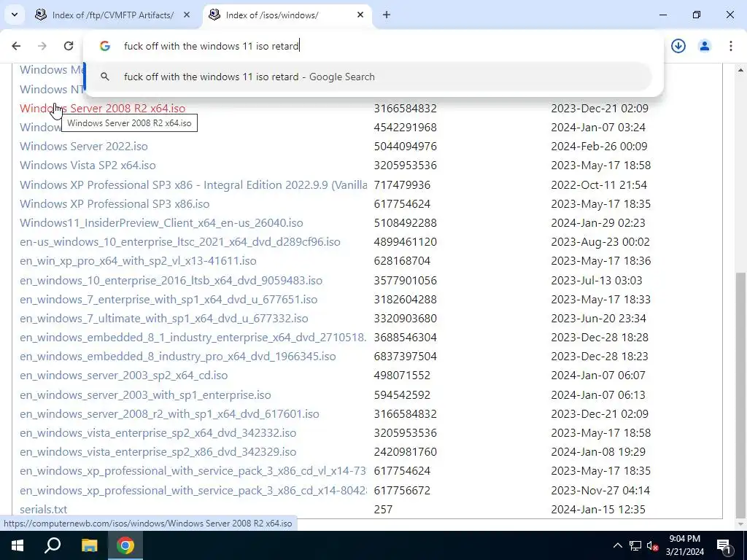Open the tab search chevron
Screen dimensions: 747x560
[x=15, y=15]
